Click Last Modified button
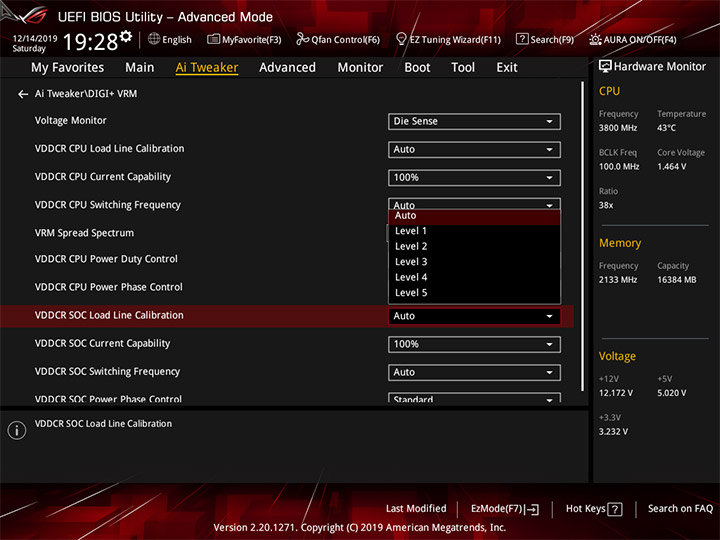 pyautogui.click(x=416, y=509)
